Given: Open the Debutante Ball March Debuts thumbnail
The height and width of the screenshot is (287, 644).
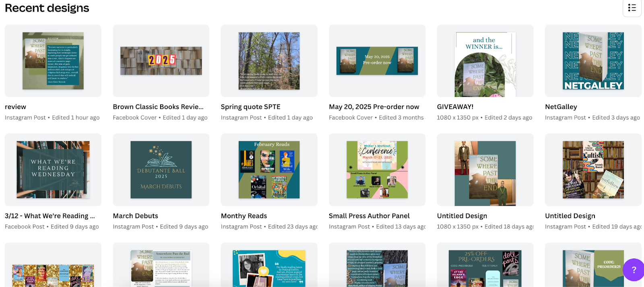Looking at the screenshot, I should point(161,170).
